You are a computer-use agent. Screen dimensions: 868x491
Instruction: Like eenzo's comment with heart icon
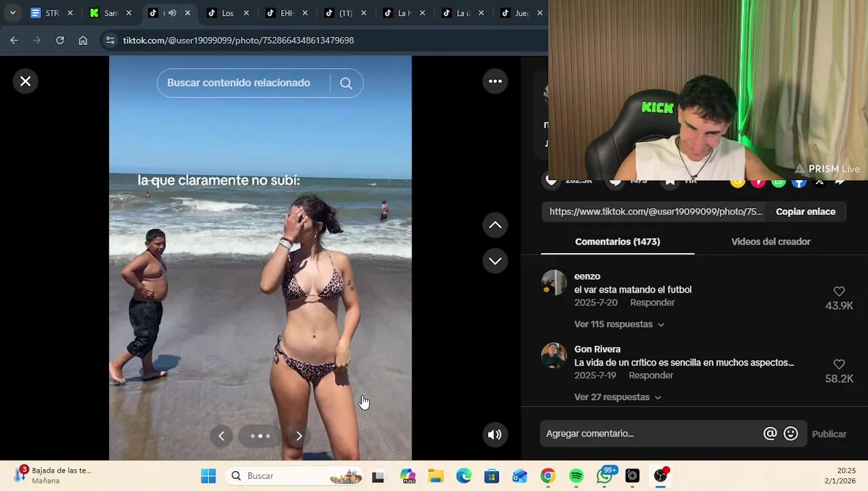[x=839, y=292]
